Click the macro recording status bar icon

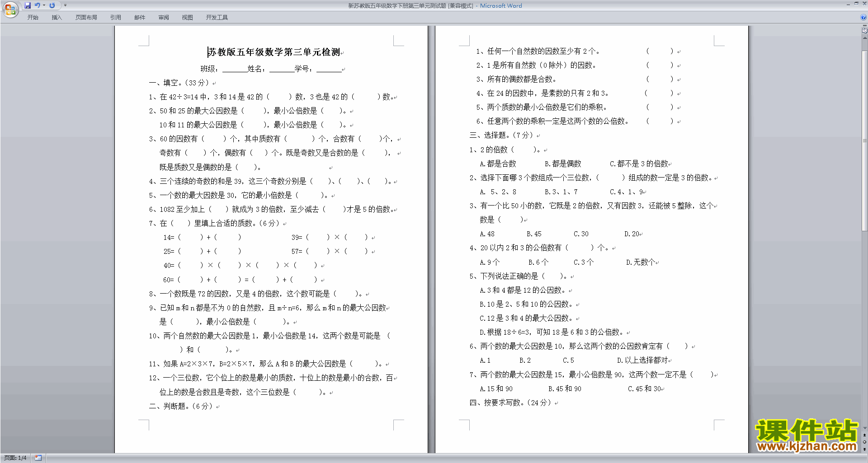[x=38, y=458]
